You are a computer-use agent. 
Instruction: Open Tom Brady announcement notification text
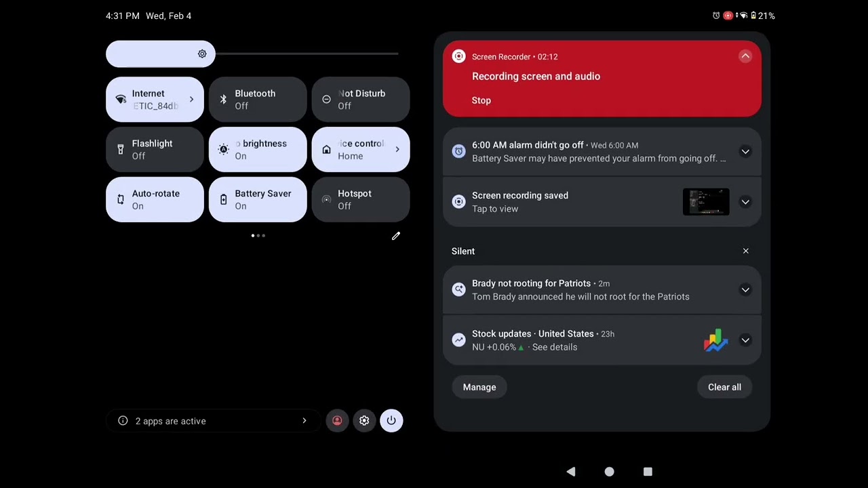click(x=580, y=297)
